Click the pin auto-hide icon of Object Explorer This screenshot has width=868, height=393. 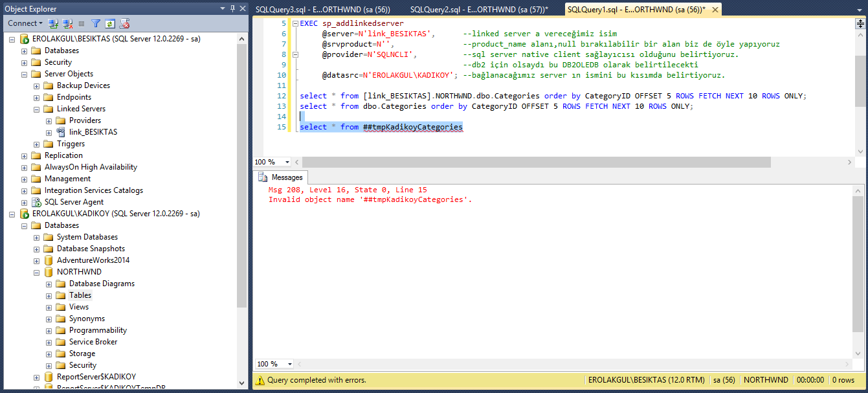pyautogui.click(x=233, y=8)
